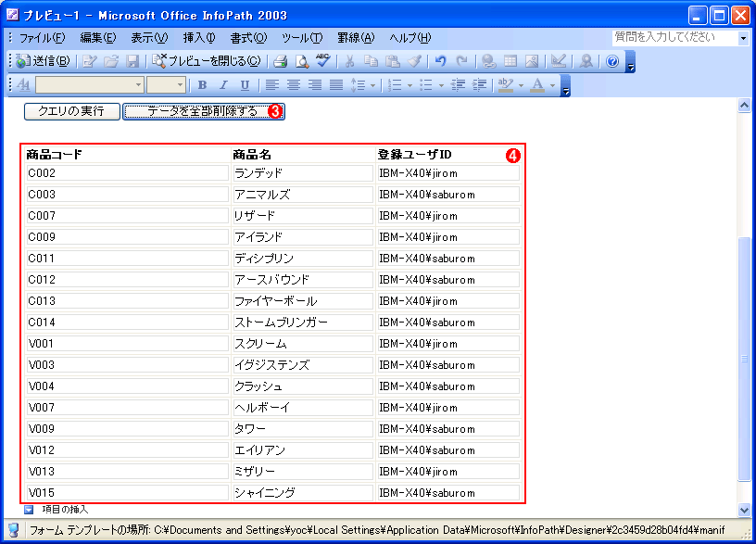Click the Cut scissors icon
Image resolution: width=756 pixels, height=544 pixels.
pos(349,61)
